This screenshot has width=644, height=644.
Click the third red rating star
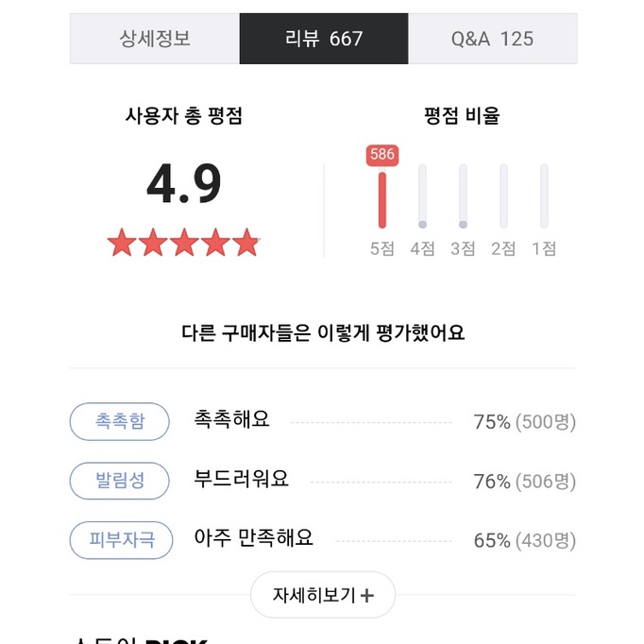click(x=183, y=243)
